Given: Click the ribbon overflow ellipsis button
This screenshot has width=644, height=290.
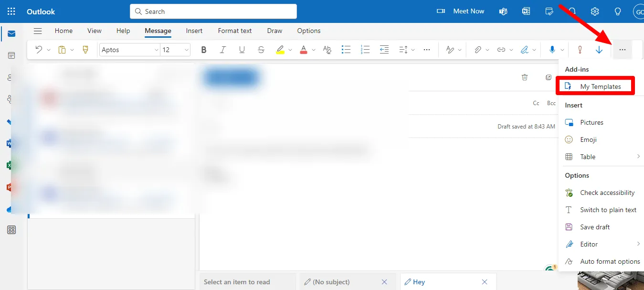Looking at the screenshot, I should pos(622,50).
